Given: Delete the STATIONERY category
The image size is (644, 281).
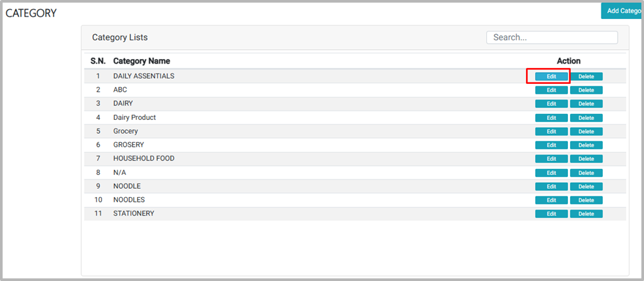Looking at the screenshot, I should [586, 214].
